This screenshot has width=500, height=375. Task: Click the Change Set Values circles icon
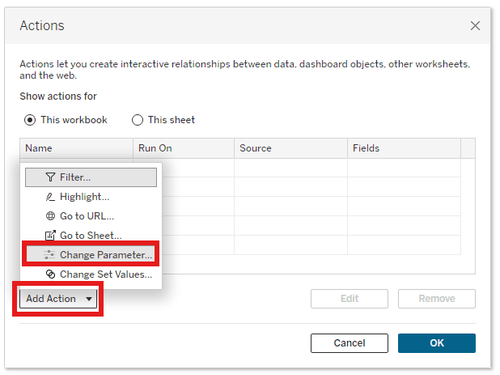tap(50, 274)
